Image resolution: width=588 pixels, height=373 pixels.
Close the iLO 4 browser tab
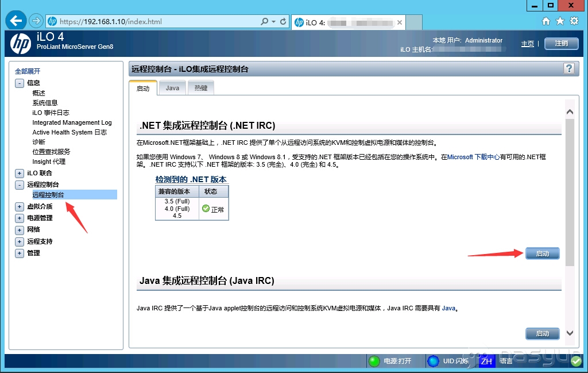(x=400, y=22)
